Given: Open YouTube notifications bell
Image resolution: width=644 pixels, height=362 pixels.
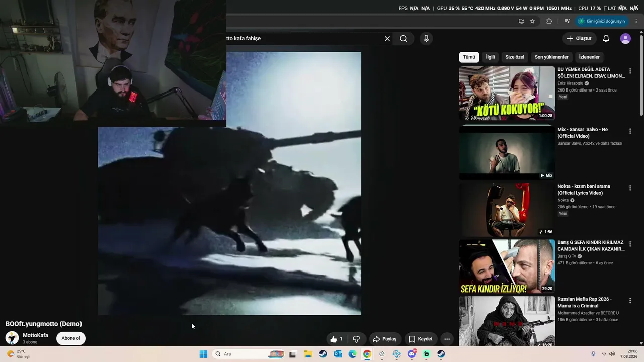Looking at the screenshot, I should 606,38.
